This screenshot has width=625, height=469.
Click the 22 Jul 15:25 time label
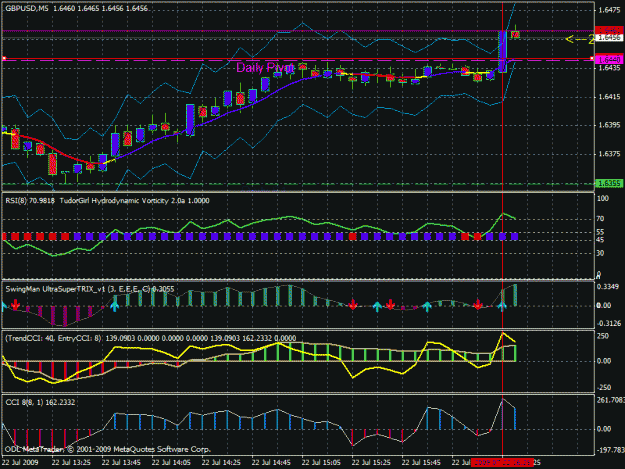(371, 463)
